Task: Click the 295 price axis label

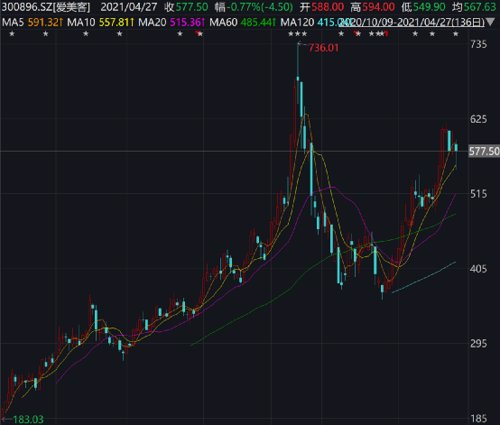Action: [x=478, y=343]
